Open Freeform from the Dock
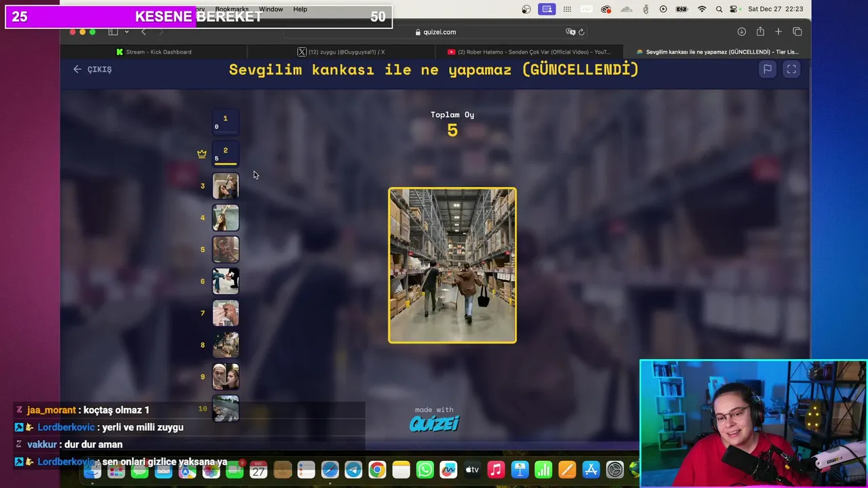Image resolution: width=868 pixels, height=488 pixels. coord(448,470)
